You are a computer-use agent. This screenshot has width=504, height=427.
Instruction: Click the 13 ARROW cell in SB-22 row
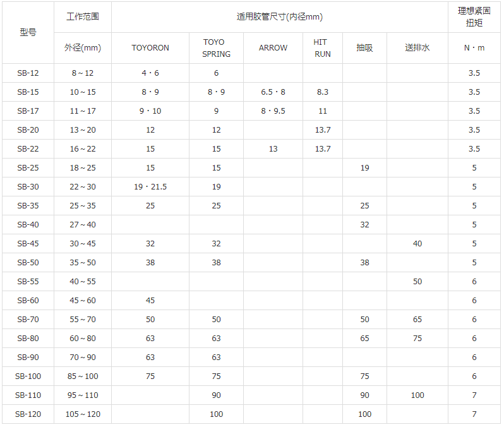pos(273,149)
